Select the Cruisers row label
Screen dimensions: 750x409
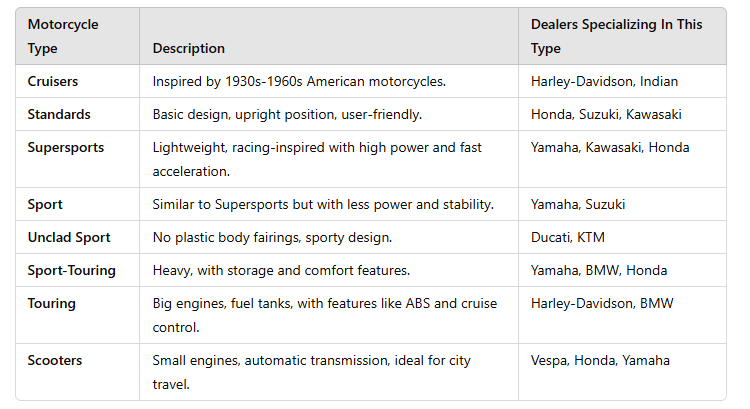tap(53, 81)
